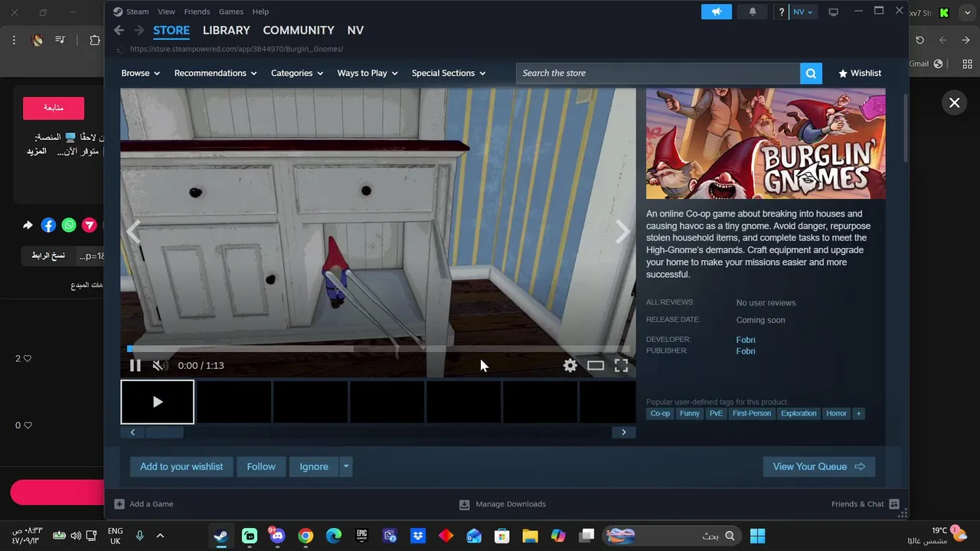Open Steam announcements megaphone button
This screenshot has width=980, height=551.
pos(717,11)
